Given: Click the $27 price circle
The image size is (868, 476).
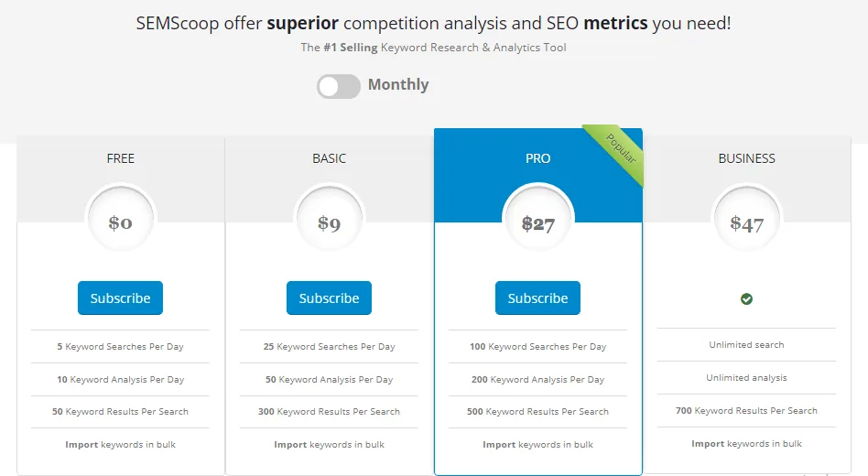Looking at the screenshot, I should click(x=537, y=222).
